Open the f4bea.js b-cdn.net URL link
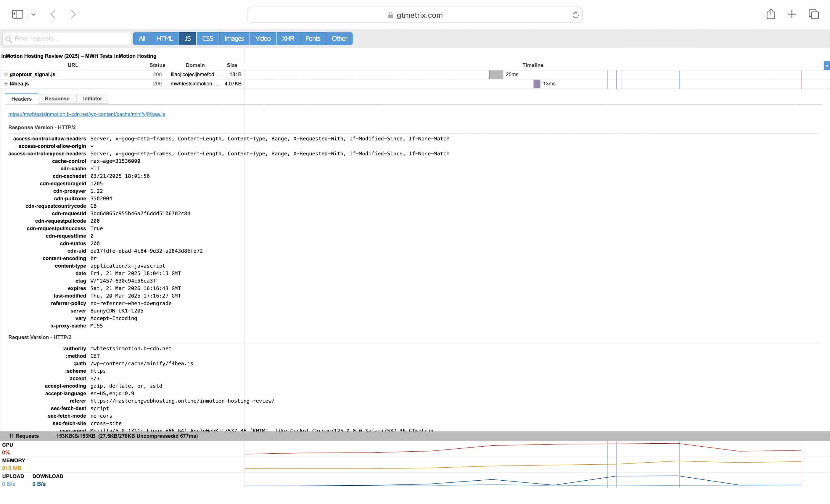 coord(86,114)
